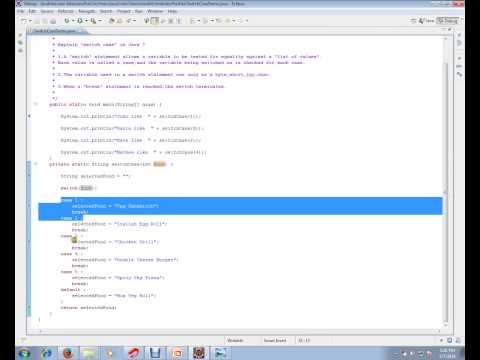Collapse the switchCase method fold marker
This screenshot has width=480, height=360.
[35, 164]
